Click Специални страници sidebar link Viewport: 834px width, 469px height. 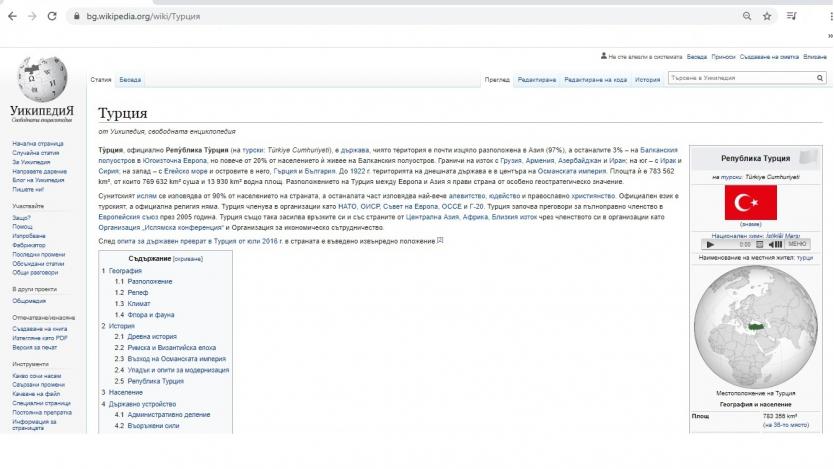41,403
